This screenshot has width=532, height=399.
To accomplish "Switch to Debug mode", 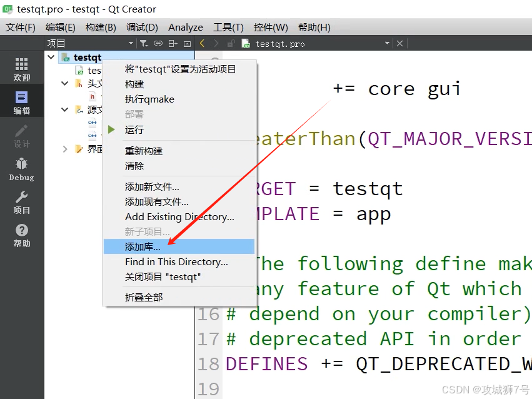I will point(22,169).
